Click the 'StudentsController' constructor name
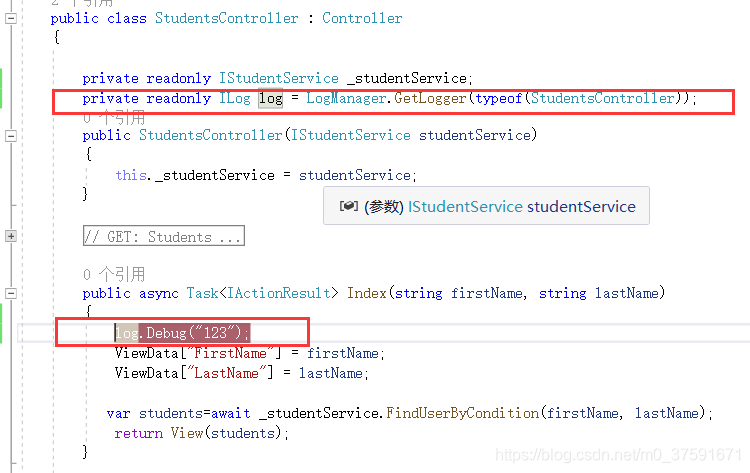Screen dimensions: 750x473 point(210,135)
